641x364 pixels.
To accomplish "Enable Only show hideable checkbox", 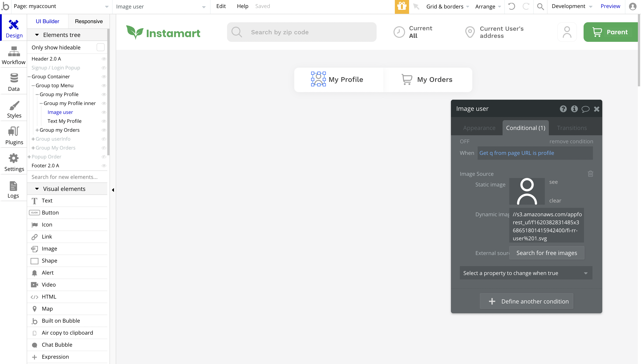I will 101,47.
